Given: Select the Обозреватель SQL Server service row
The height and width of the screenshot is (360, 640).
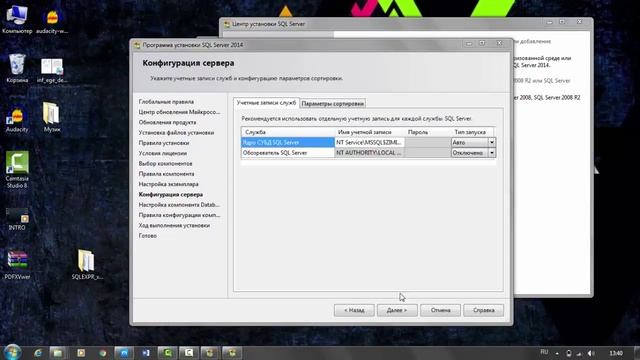Looking at the screenshot, I should point(287,153).
